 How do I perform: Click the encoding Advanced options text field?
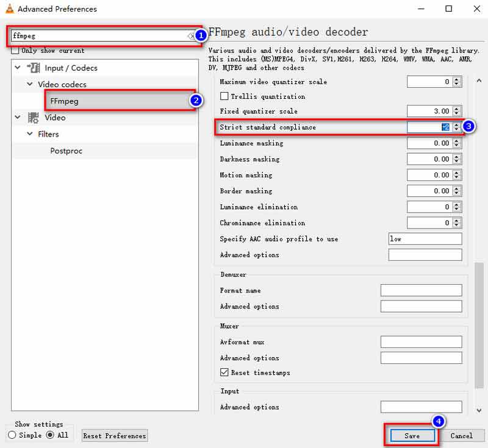point(425,255)
